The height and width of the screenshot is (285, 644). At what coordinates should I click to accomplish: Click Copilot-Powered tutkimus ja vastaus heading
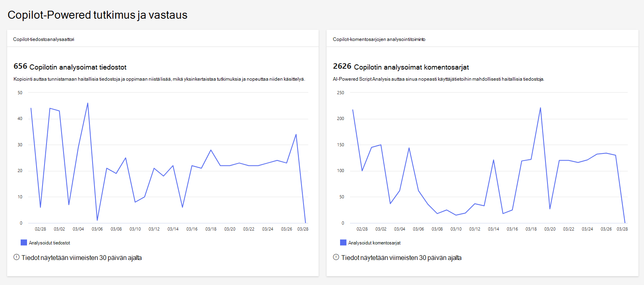tap(97, 15)
